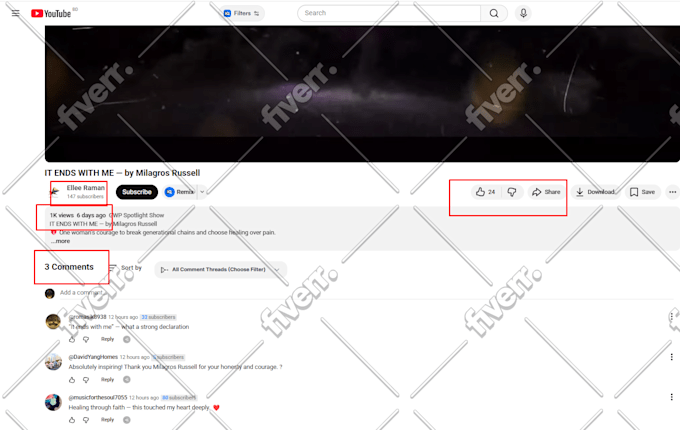Viewport: 680px width, 430px height.
Task: Open @DavidYangHomes avatar
Action: click(53, 362)
